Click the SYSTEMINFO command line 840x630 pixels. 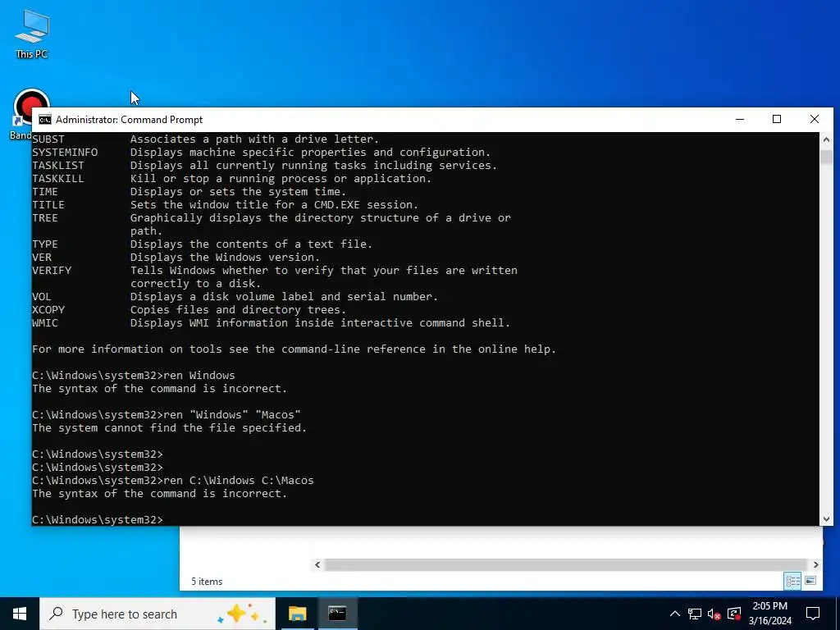[261, 152]
